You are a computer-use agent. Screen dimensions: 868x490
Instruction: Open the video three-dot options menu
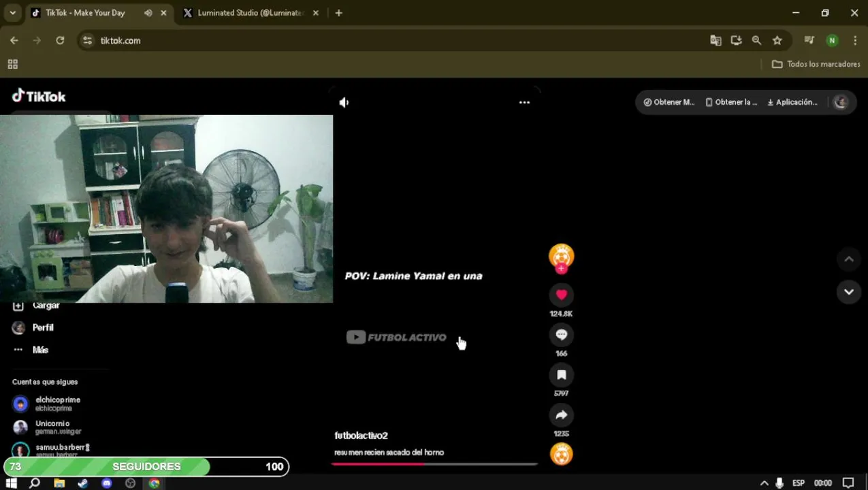(x=524, y=102)
